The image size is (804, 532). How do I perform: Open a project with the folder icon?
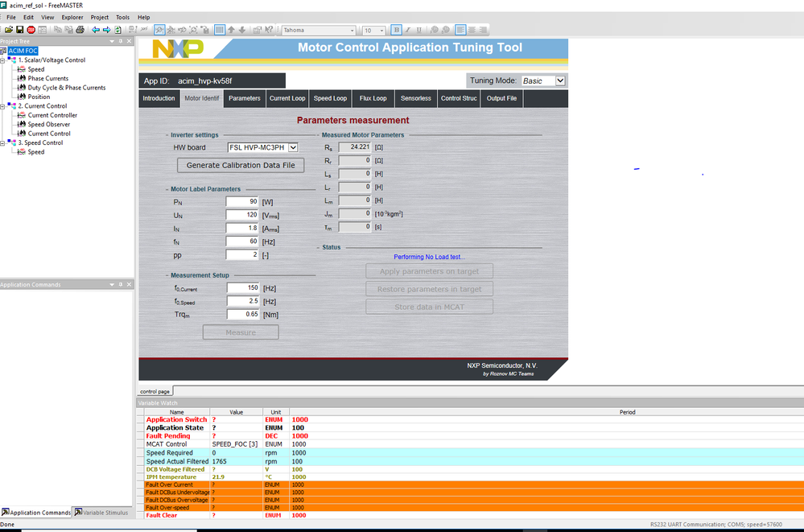click(x=9, y=30)
